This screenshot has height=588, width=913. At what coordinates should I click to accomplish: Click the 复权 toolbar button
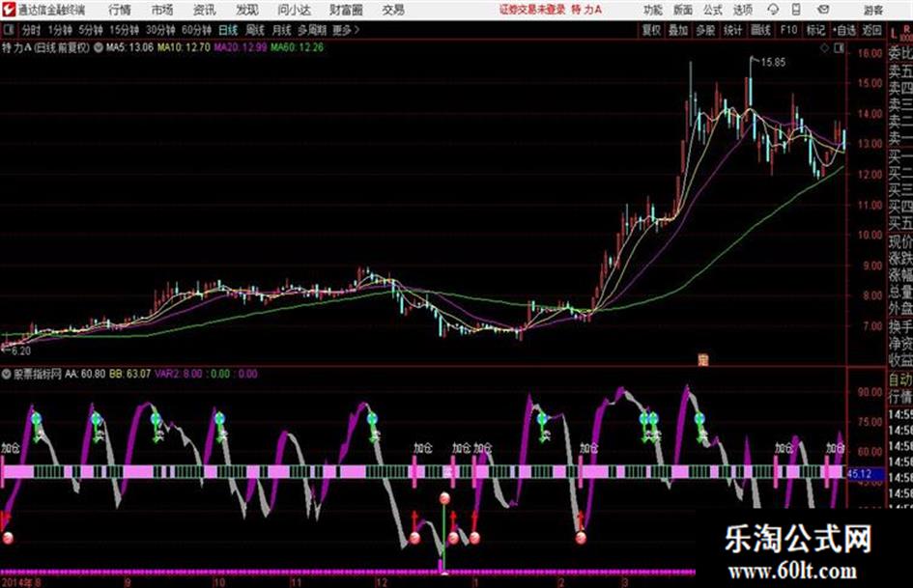point(651,30)
